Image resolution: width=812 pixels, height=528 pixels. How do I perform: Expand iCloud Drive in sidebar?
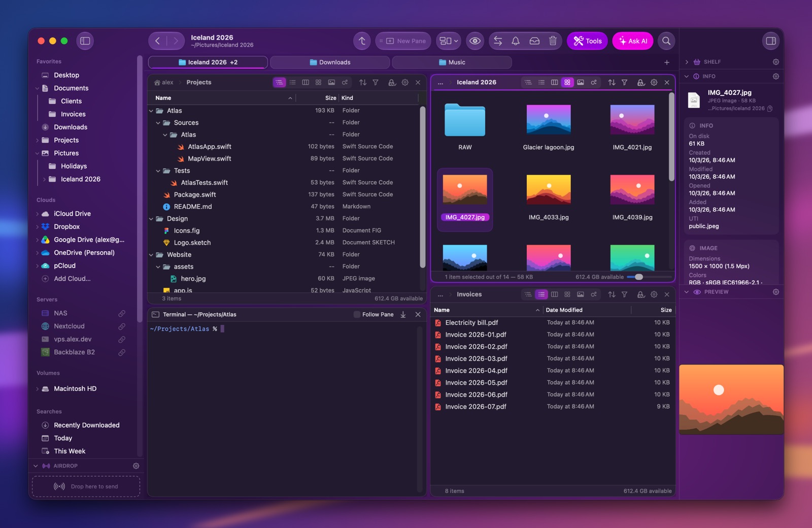click(x=37, y=214)
